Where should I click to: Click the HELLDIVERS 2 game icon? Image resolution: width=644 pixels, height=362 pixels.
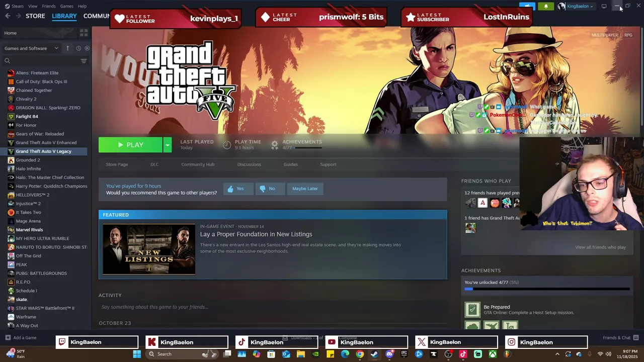coord(11,195)
